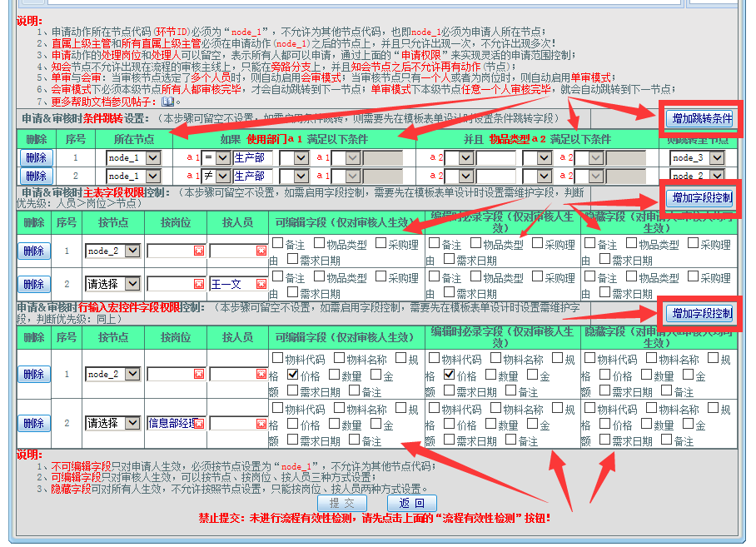Clear 按岗位 field in main field row 2
This screenshot has width=756, height=547.
click(x=199, y=284)
